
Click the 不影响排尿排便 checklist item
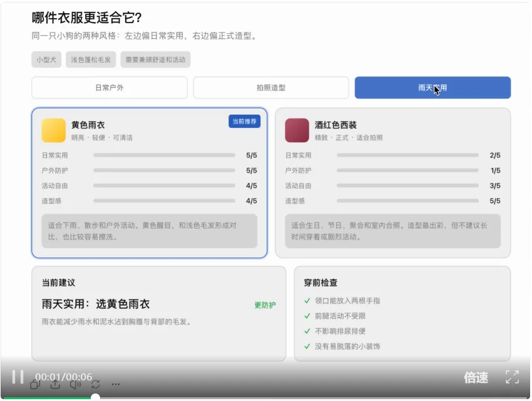(x=340, y=331)
